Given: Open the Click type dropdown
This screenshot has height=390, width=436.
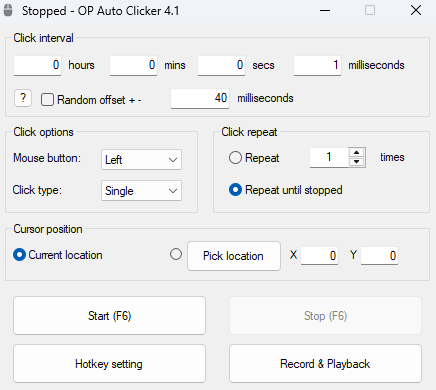Looking at the screenshot, I should click(141, 191).
